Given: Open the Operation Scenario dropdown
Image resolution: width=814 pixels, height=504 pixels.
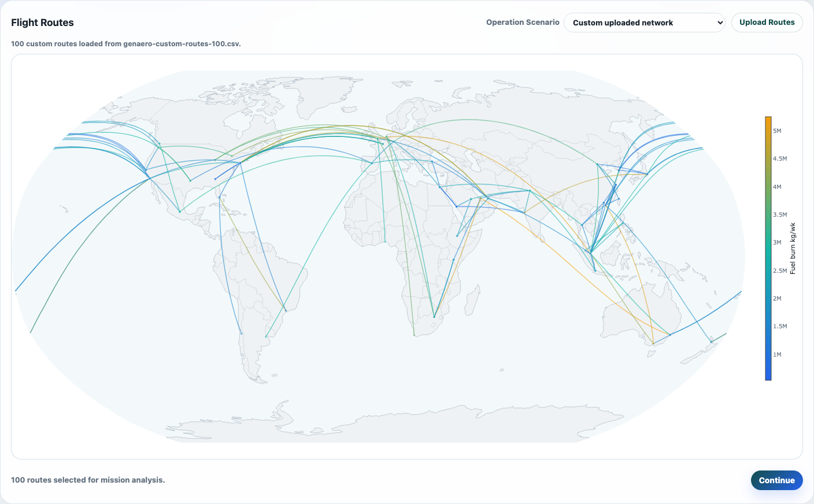Looking at the screenshot, I should coord(644,23).
